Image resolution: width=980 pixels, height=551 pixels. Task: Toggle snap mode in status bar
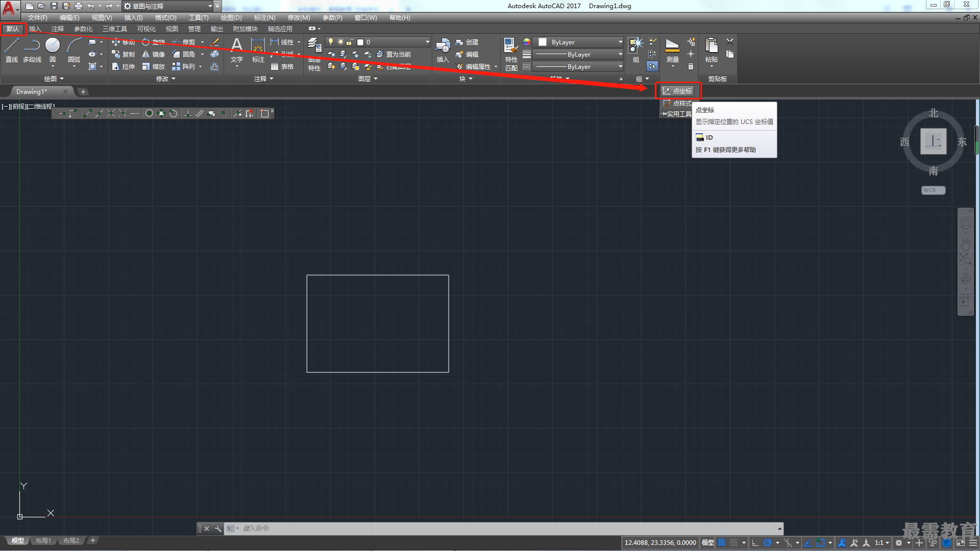(734, 543)
